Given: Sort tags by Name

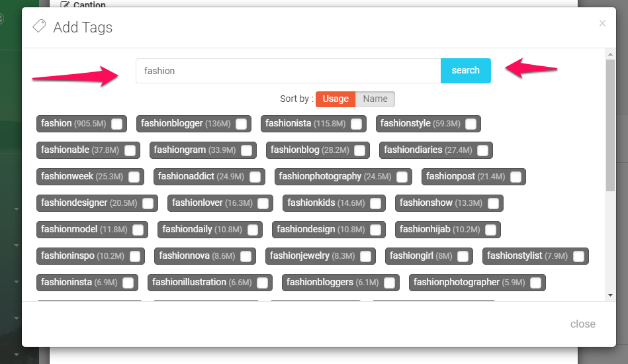Looking at the screenshot, I should 375,99.
